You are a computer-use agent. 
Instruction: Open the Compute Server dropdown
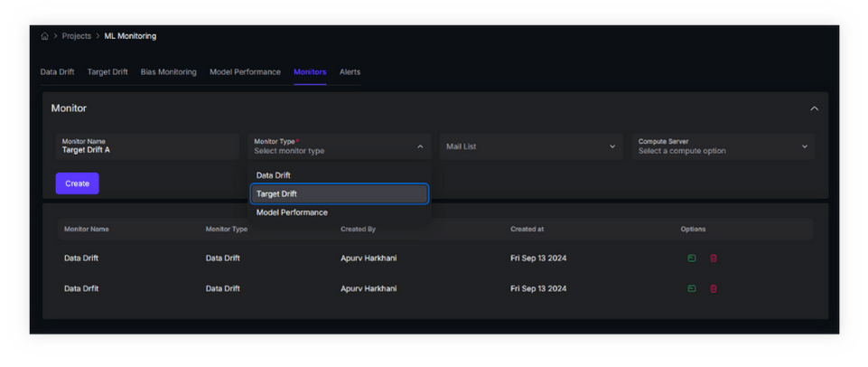point(723,146)
